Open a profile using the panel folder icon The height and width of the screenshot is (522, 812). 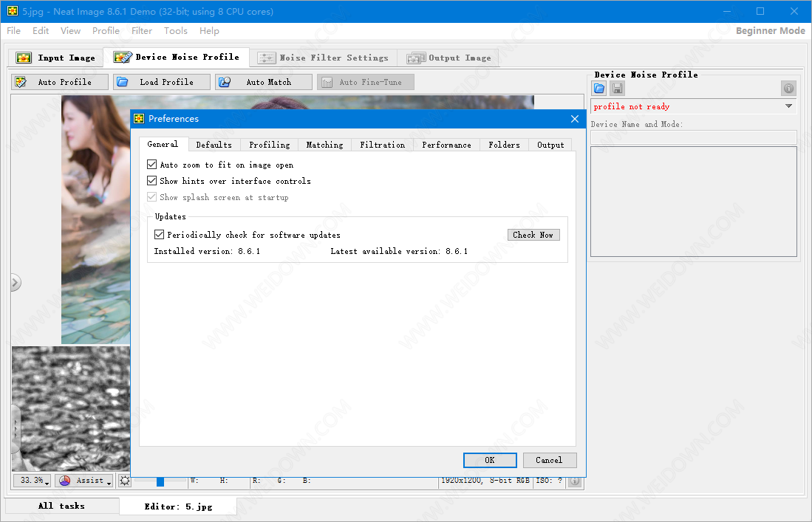599,89
